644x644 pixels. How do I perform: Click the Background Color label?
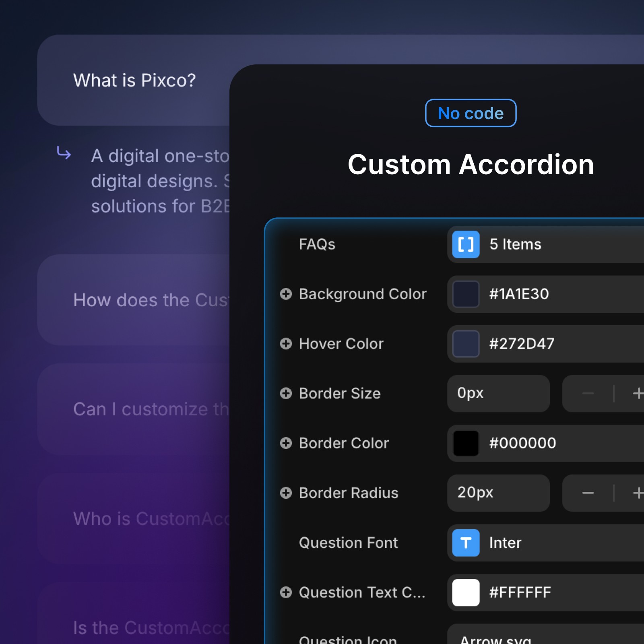pos(363,294)
